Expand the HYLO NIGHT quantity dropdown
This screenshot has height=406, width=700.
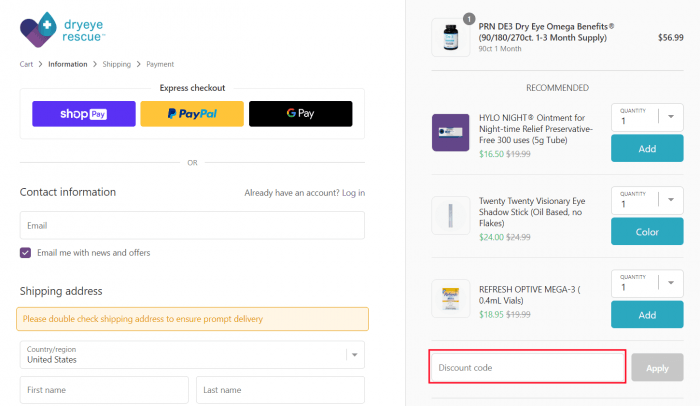pyautogui.click(x=647, y=117)
